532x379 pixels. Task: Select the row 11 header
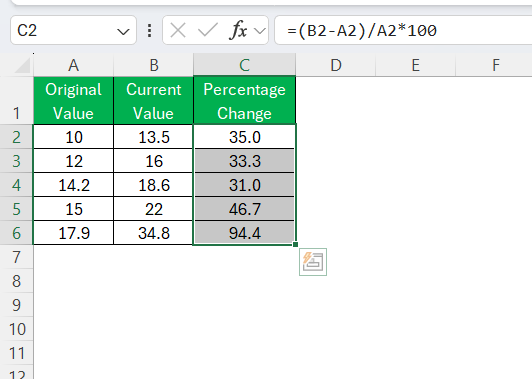point(16,353)
